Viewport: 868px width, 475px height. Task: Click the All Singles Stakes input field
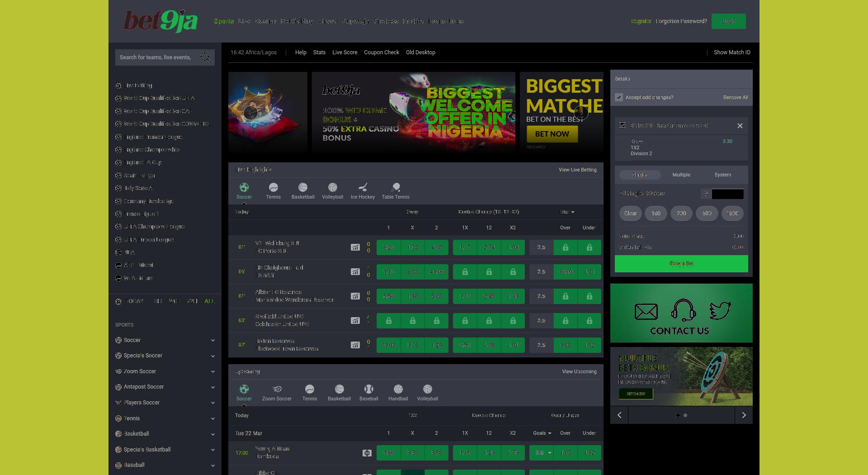tap(727, 194)
